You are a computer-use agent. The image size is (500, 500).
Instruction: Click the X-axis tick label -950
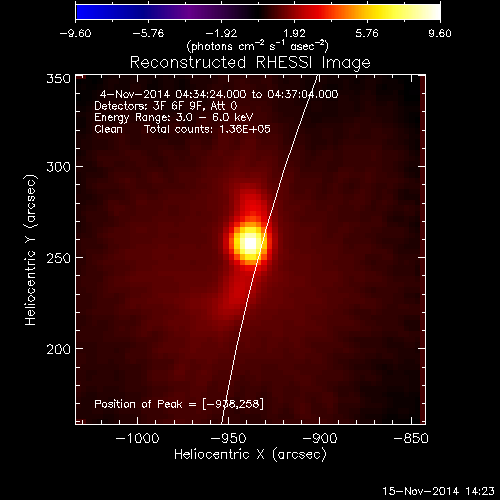pyautogui.click(x=229, y=438)
